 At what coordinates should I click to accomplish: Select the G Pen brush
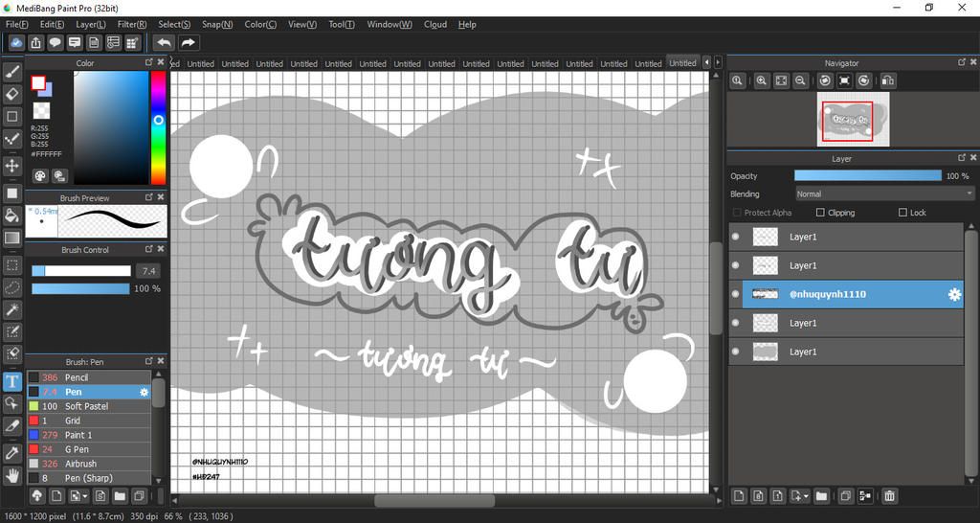[x=89, y=449]
